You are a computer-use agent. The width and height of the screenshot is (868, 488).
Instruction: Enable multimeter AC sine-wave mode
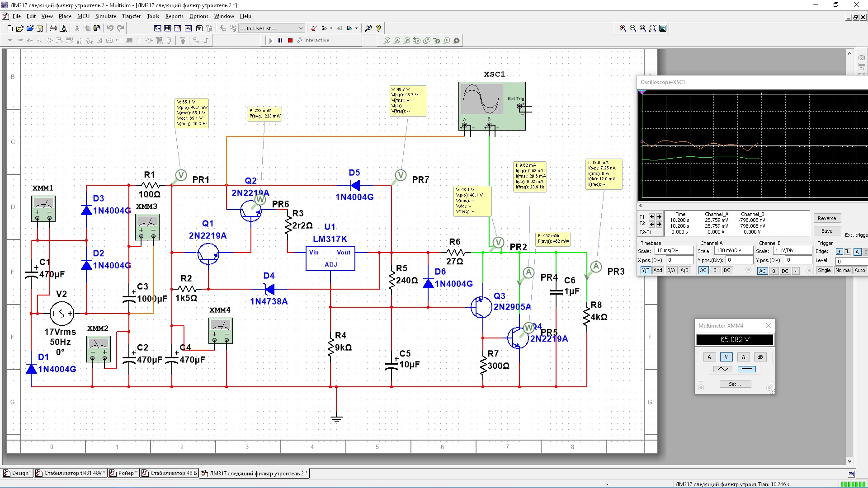723,369
